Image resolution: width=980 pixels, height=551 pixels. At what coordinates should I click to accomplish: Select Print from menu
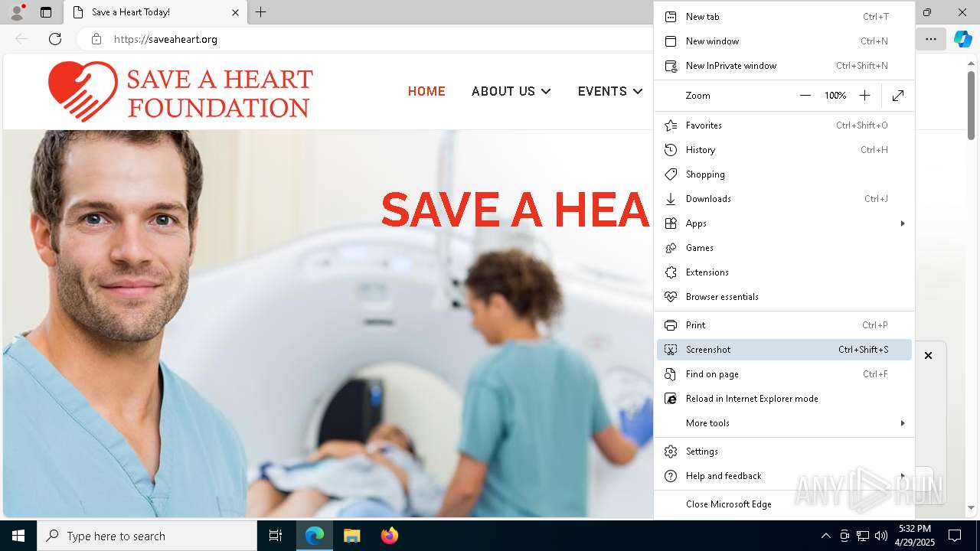(784, 325)
